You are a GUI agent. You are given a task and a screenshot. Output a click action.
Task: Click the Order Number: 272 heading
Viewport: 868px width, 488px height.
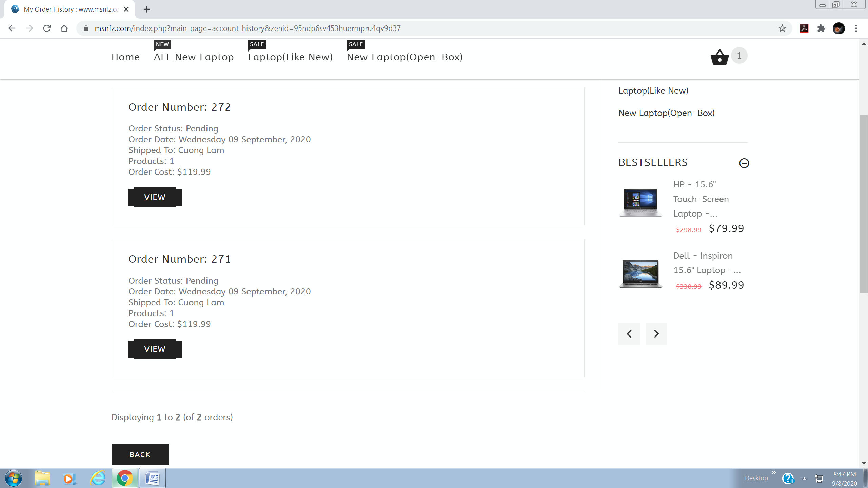tap(179, 107)
